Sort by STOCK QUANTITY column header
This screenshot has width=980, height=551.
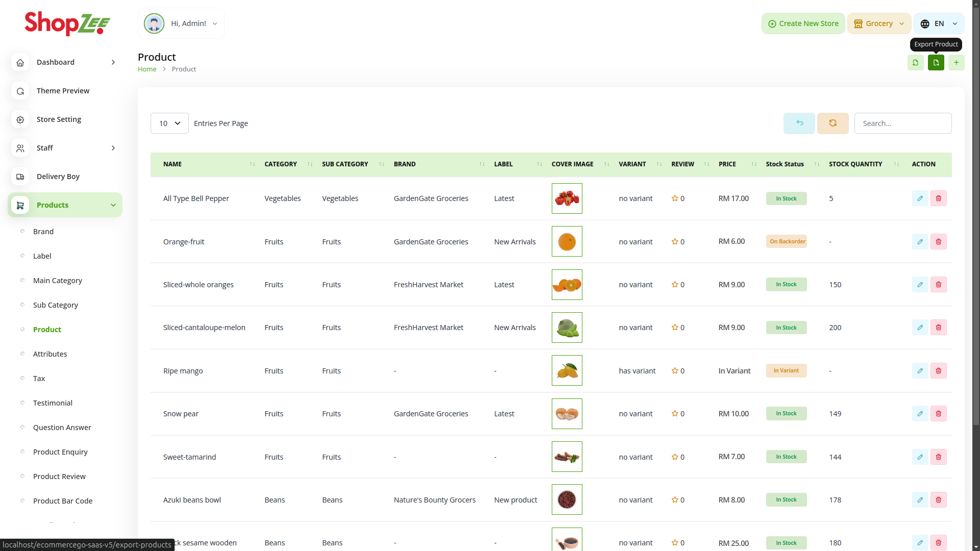[855, 164]
